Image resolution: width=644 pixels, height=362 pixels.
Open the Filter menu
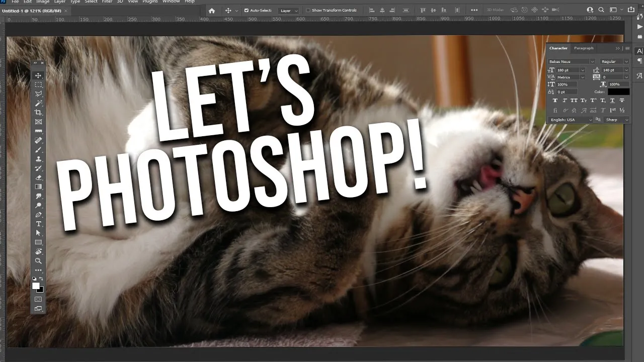coord(107,2)
